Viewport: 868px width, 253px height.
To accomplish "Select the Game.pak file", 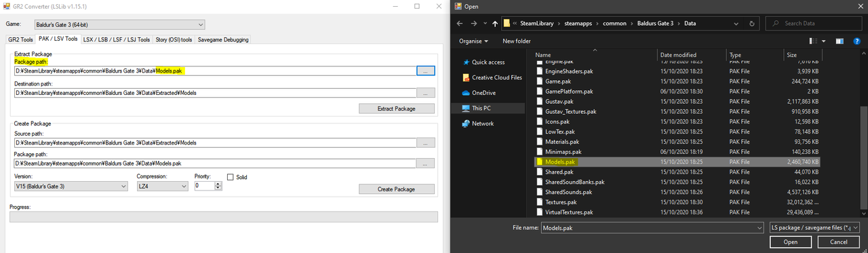I will point(677,81).
